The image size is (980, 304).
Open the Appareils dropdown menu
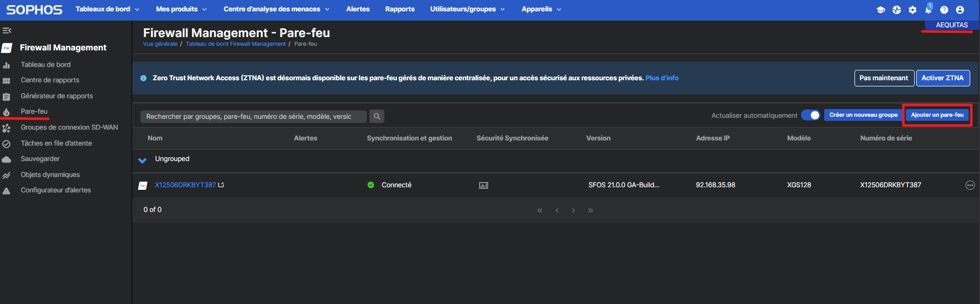tap(541, 9)
